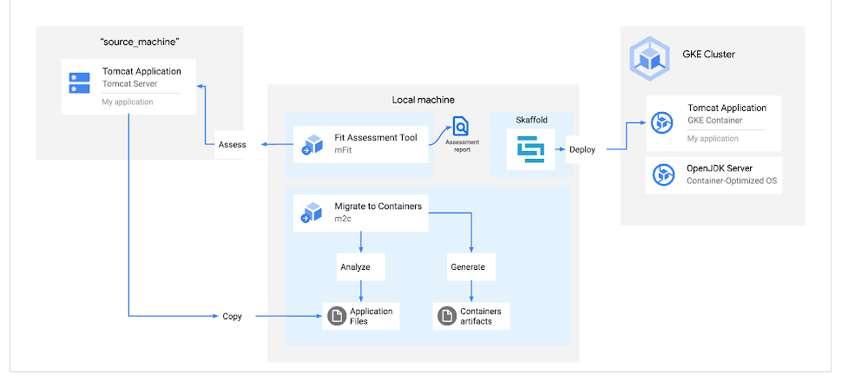
Task: Click the GKE Cluster title text
Action: pos(708,55)
